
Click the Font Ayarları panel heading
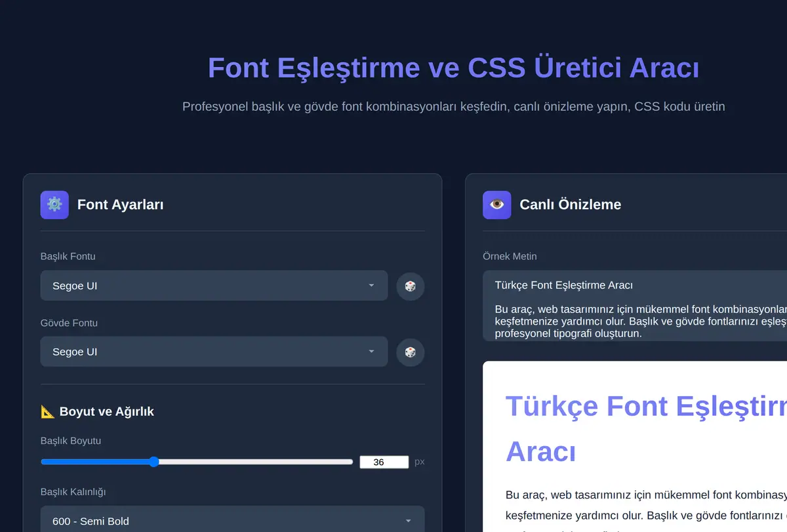[x=121, y=205]
